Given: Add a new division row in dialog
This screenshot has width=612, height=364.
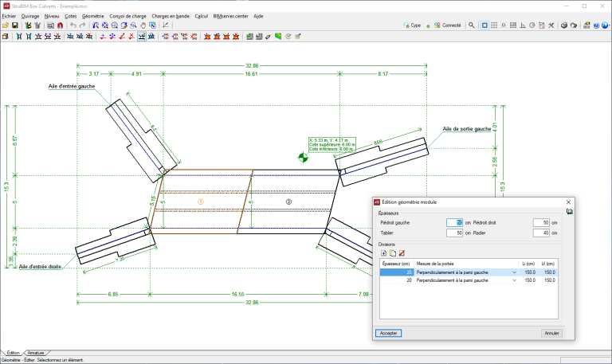Looking at the screenshot, I should click(383, 253).
